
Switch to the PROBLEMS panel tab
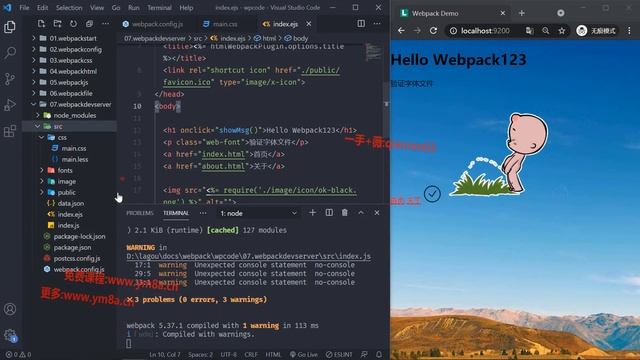140,213
